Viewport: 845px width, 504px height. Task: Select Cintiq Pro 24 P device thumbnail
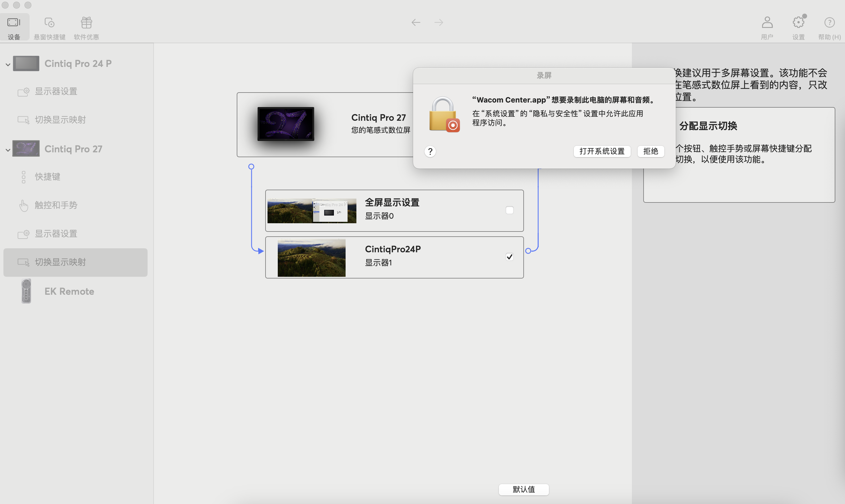tap(26, 63)
